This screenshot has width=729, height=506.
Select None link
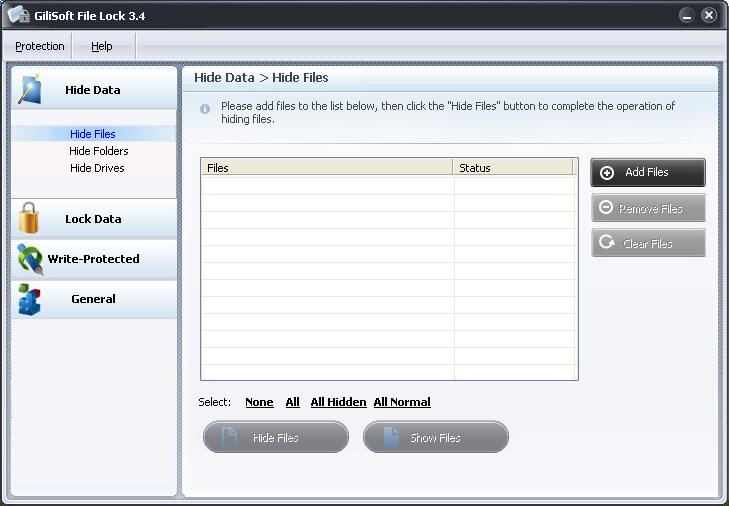tap(259, 402)
